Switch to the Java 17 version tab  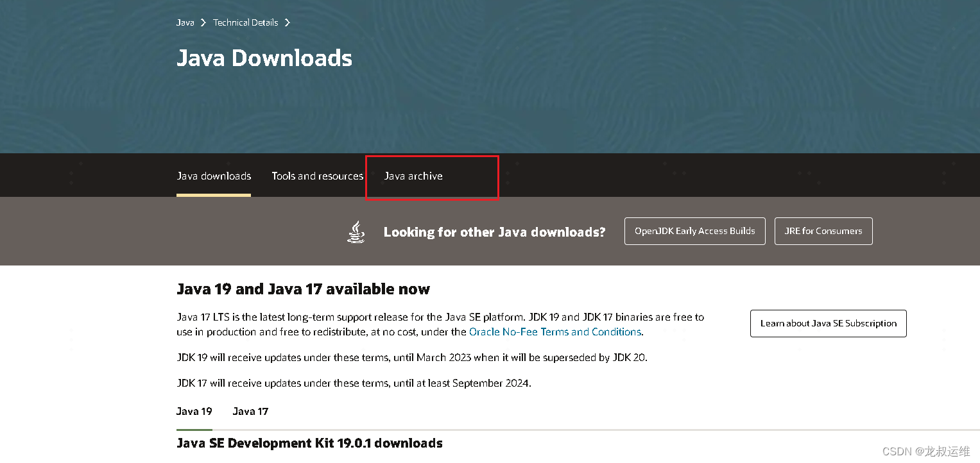pos(250,411)
